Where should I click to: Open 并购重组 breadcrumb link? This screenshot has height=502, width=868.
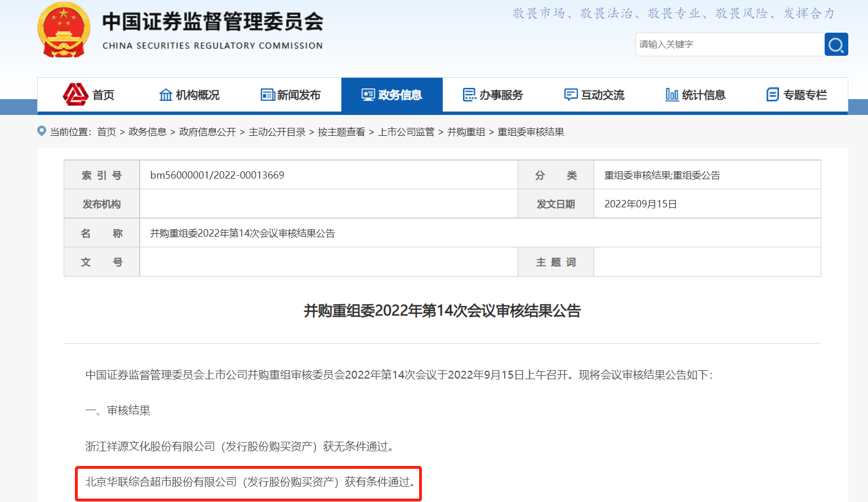coord(466,132)
